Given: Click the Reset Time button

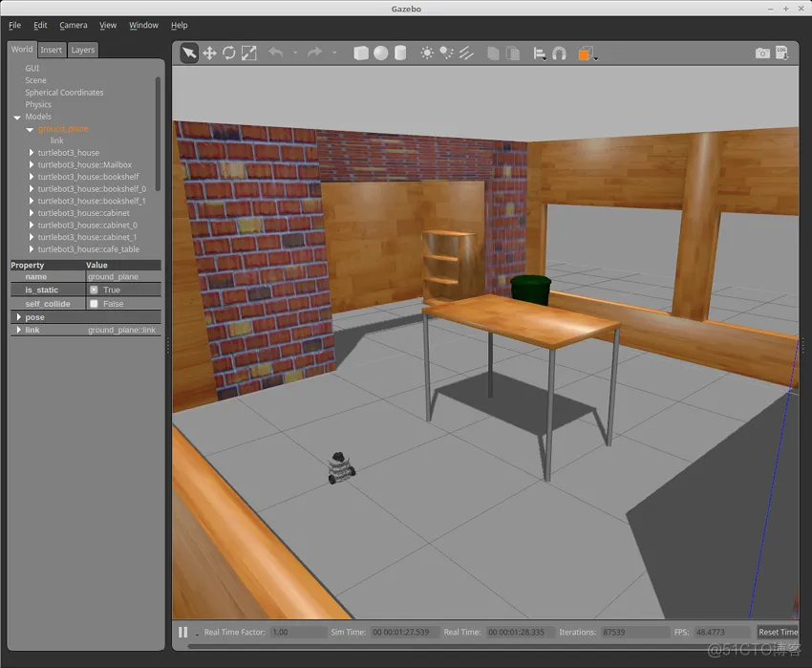Looking at the screenshot, I should pyautogui.click(x=778, y=633).
